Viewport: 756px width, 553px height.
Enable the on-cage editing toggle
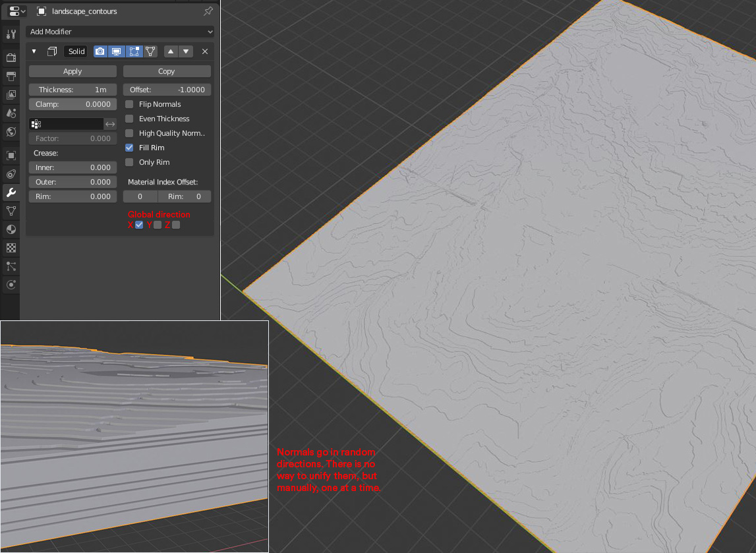150,51
